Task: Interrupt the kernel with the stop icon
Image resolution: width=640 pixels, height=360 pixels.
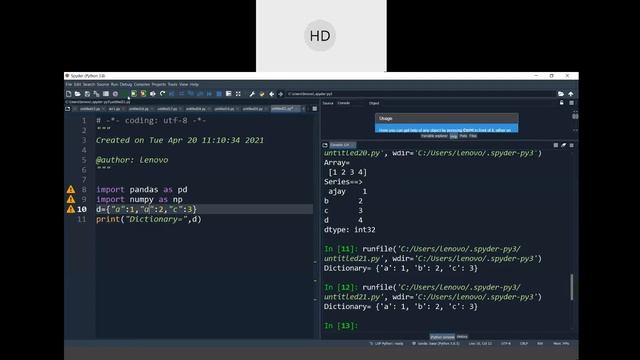Action: pos(556,145)
